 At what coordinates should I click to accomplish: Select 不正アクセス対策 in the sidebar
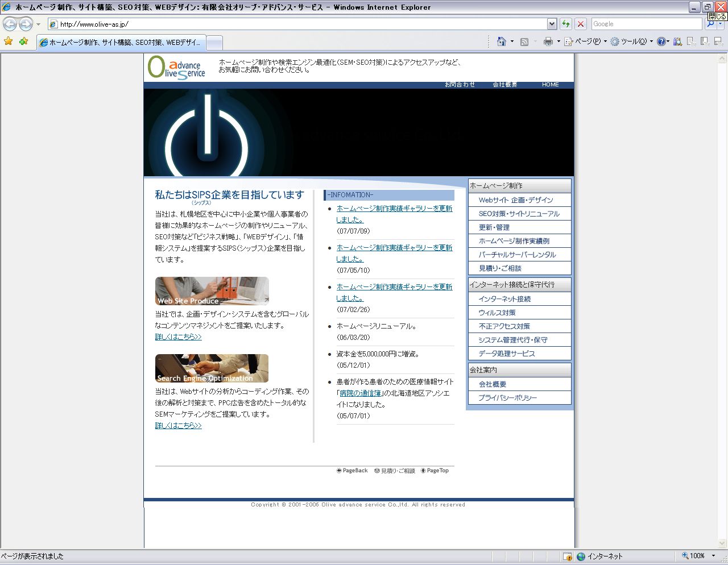pyautogui.click(x=520, y=326)
